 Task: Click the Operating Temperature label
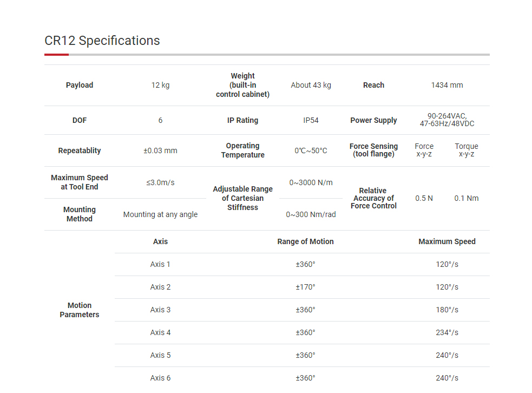pyautogui.click(x=242, y=150)
